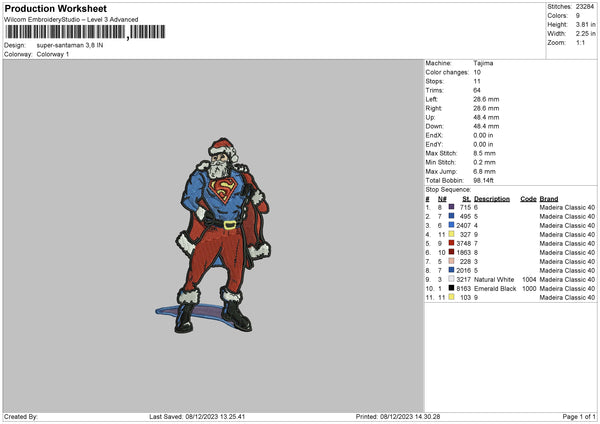Image resolution: width=600 pixels, height=424 pixels.
Task: Click the Min Stitch value '0.2 mm'
Action: [x=484, y=162]
